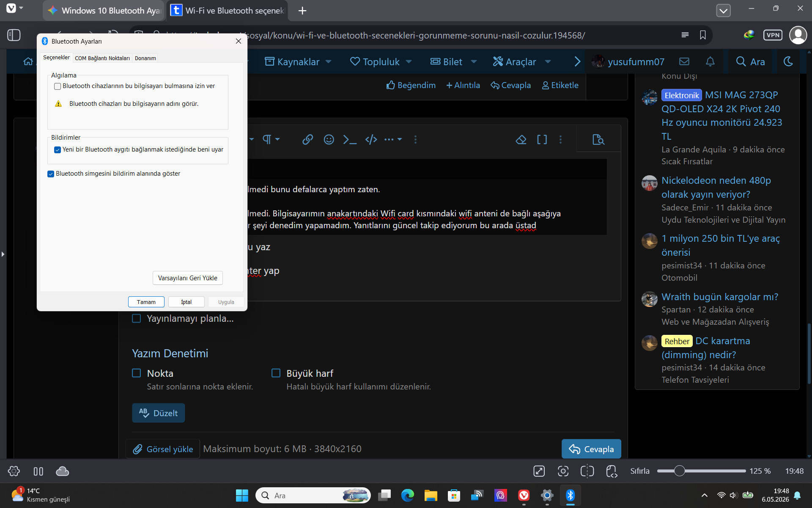The height and width of the screenshot is (508, 812).
Task: Expand the Bilet dropdown arrow
Action: coord(474,62)
